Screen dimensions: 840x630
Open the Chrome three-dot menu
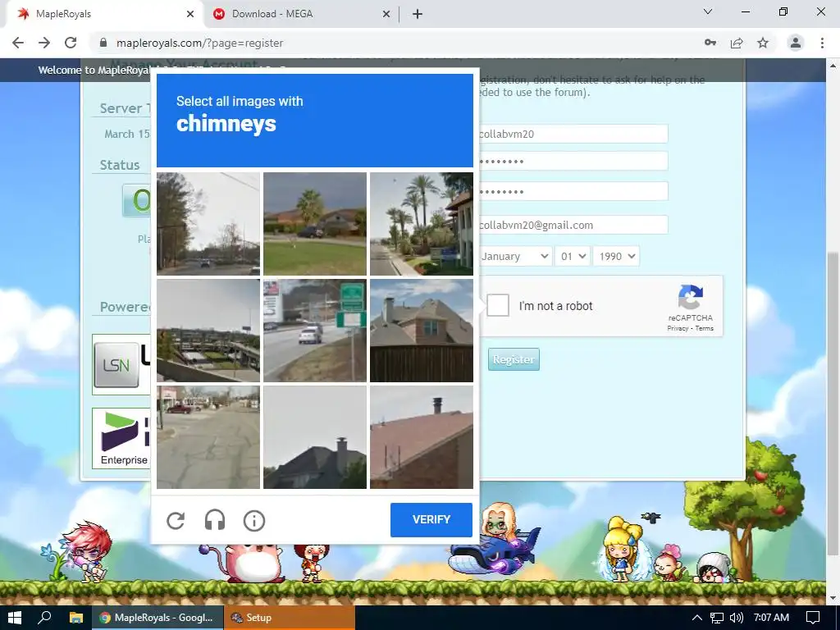coord(822,43)
